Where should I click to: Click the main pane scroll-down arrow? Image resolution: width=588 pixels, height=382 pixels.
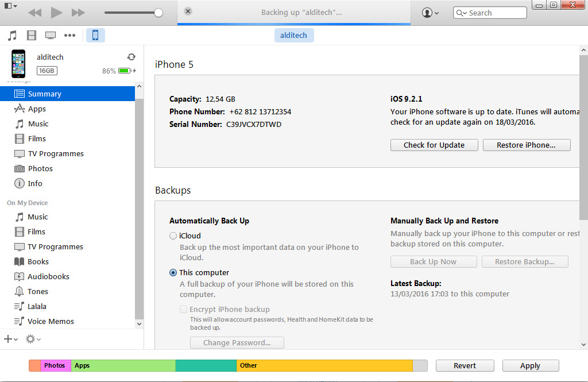coord(583,345)
